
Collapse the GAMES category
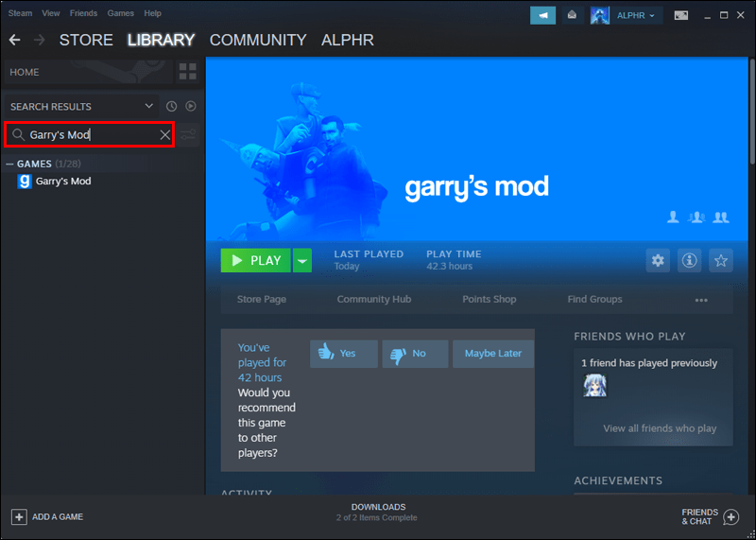pyautogui.click(x=9, y=164)
